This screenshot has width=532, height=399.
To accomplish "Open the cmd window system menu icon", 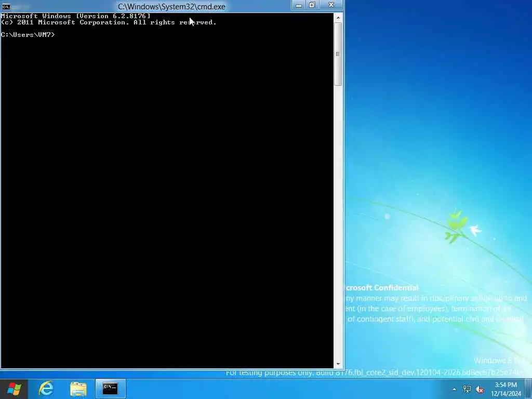I will click(x=6, y=6).
